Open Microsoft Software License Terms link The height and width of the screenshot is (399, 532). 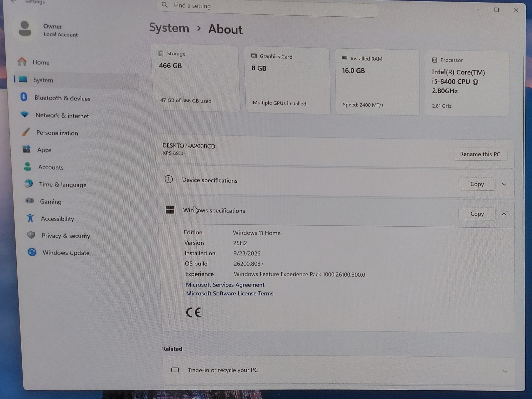tap(230, 293)
